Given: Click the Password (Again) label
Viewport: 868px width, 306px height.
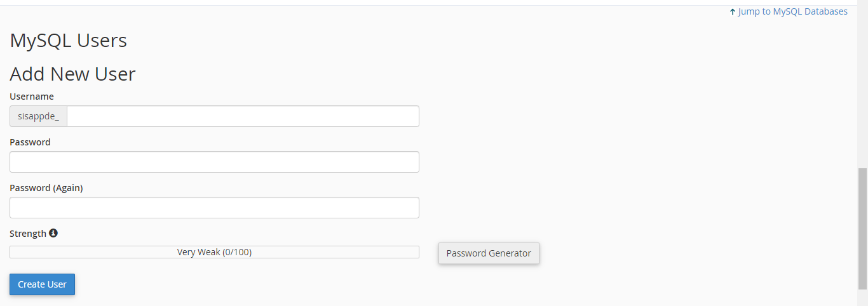Looking at the screenshot, I should (46, 188).
